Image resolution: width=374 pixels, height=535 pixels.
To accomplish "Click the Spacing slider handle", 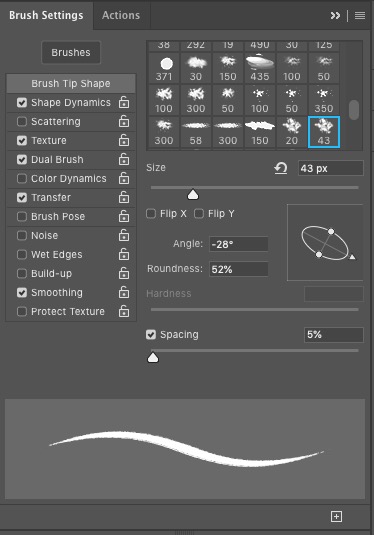I will pos(153,358).
